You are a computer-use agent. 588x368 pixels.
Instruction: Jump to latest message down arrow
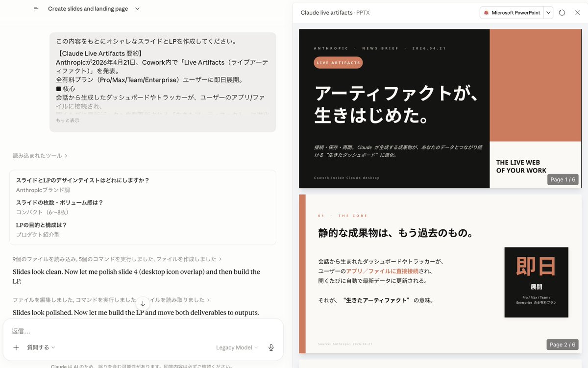pyautogui.click(x=143, y=304)
